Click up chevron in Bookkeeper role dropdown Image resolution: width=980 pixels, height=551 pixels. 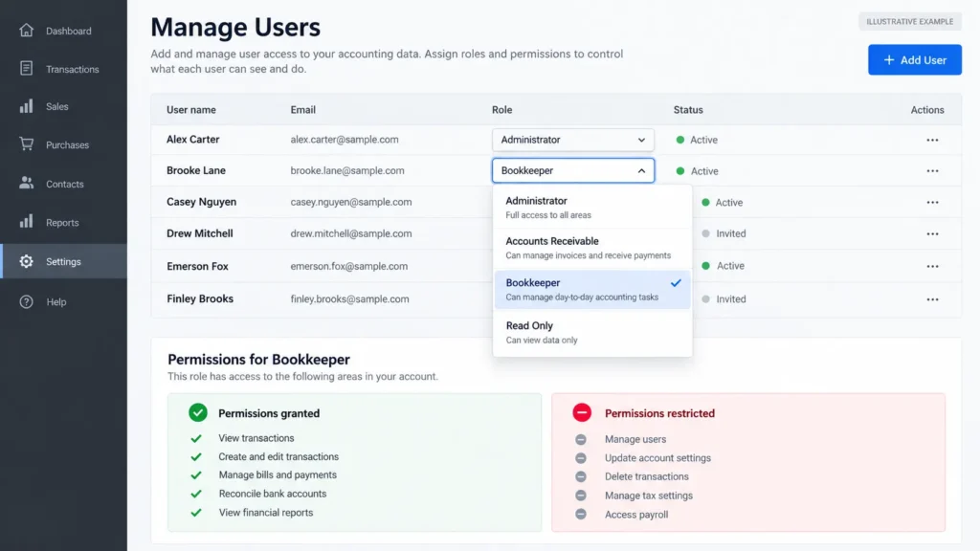pyautogui.click(x=641, y=170)
